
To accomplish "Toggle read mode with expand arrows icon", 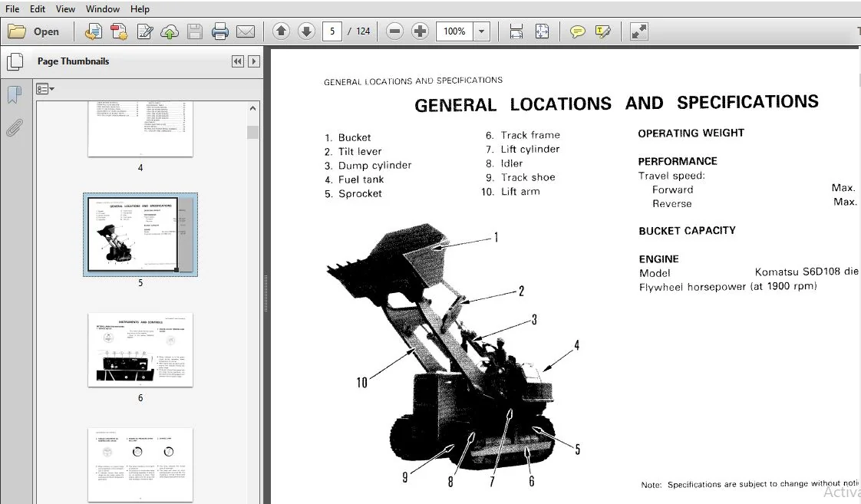I will pos(638,31).
